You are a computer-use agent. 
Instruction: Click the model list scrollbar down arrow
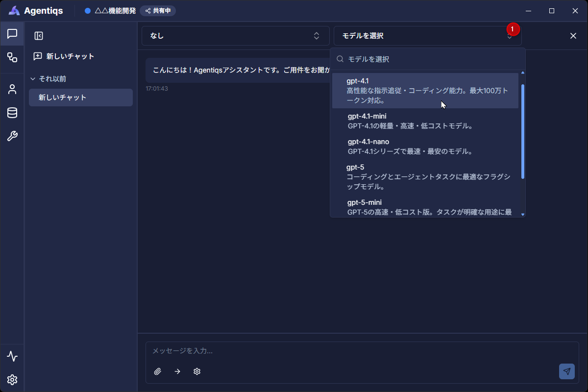click(x=523, y=214)
